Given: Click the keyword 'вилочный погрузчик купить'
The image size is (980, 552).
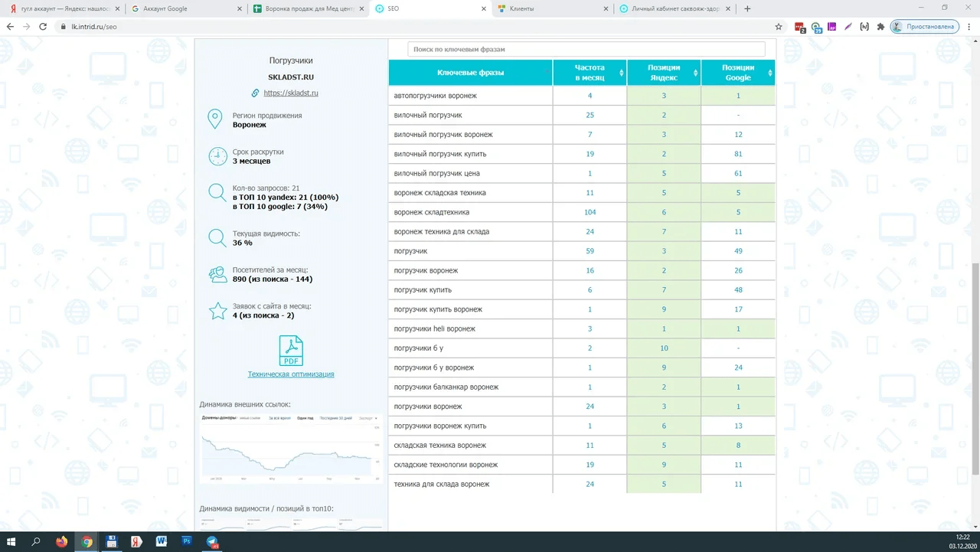Looking at the screenshot, I should pyautogui.click(x=439, y=154).
